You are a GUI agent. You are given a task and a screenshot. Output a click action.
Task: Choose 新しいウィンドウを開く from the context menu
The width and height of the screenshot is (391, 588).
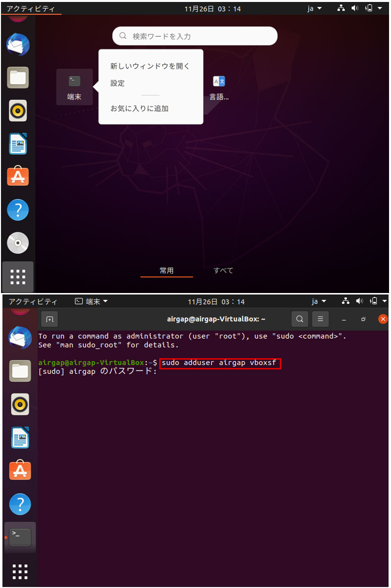(150, 66)
